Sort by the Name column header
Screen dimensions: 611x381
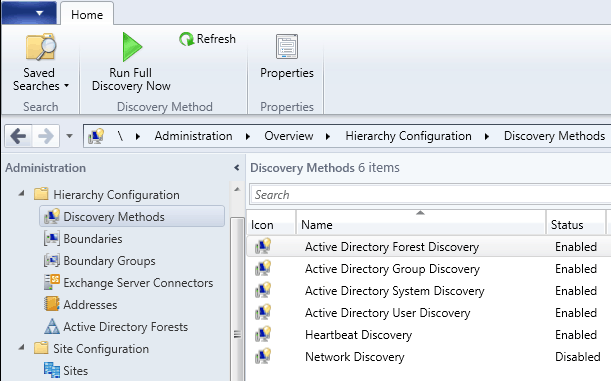[421, 222]
